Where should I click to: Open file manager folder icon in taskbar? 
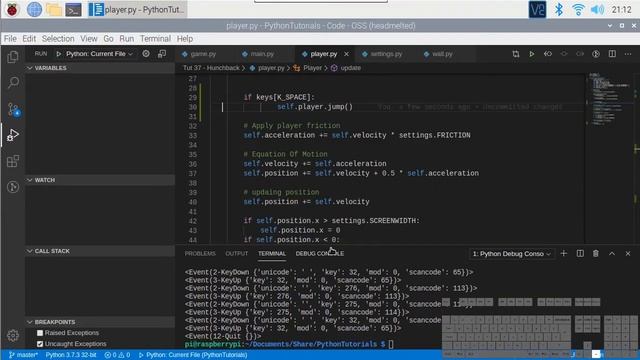pos(53,9)
